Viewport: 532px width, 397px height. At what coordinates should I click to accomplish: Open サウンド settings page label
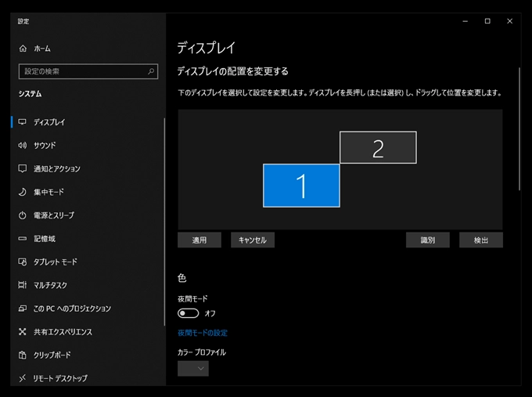point(45,146)
